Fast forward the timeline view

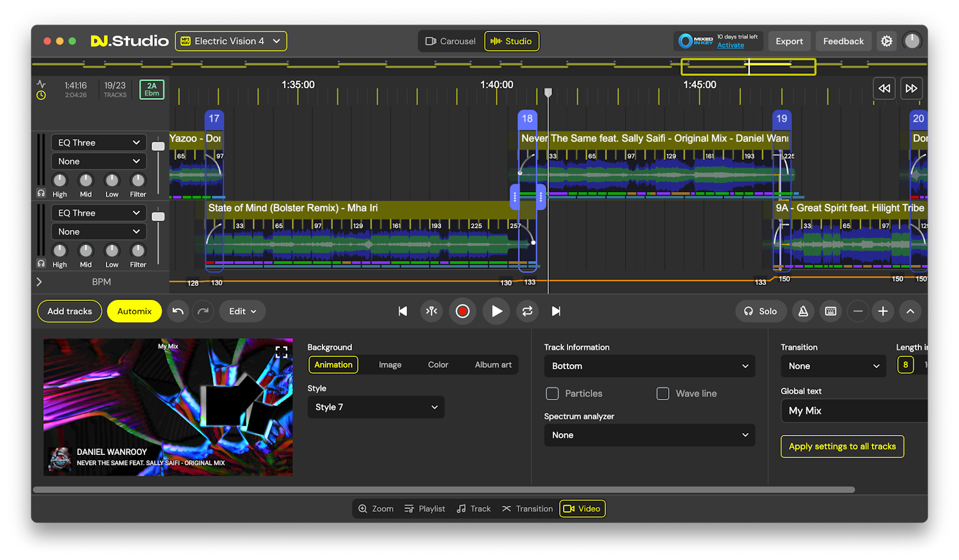point(911,88)
